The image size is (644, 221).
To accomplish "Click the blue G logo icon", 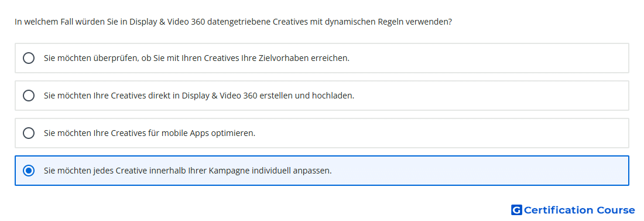I will click(x=516, y=210).
